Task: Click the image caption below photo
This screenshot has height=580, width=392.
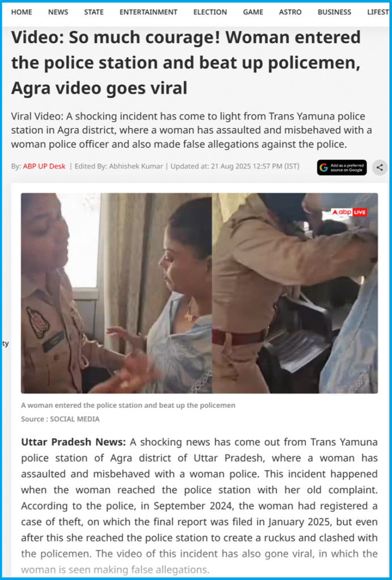Action: [x=128, y=406]
